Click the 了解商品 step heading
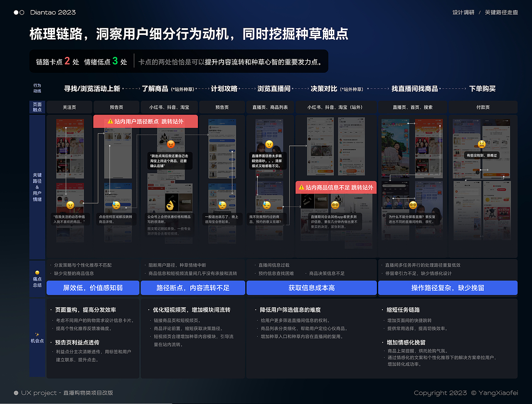 pyautogui.click(x=155, y=88)
